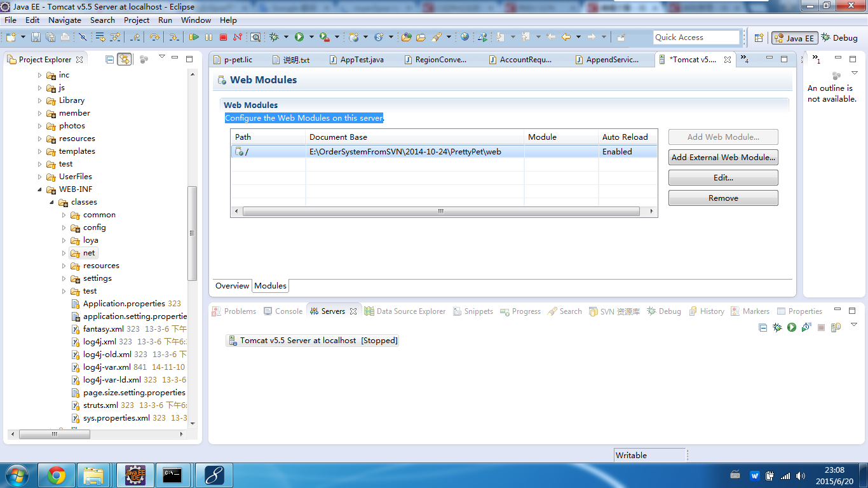The image size is (868, 488).
Task: Collapse All in Project Explorer toolbar
Action: (110, 59)
